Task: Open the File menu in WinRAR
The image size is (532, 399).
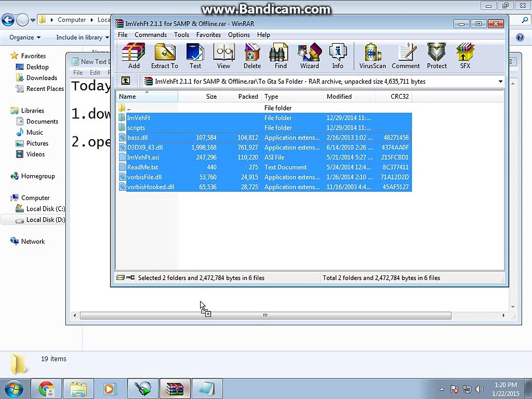Action: tap(122, 34)
